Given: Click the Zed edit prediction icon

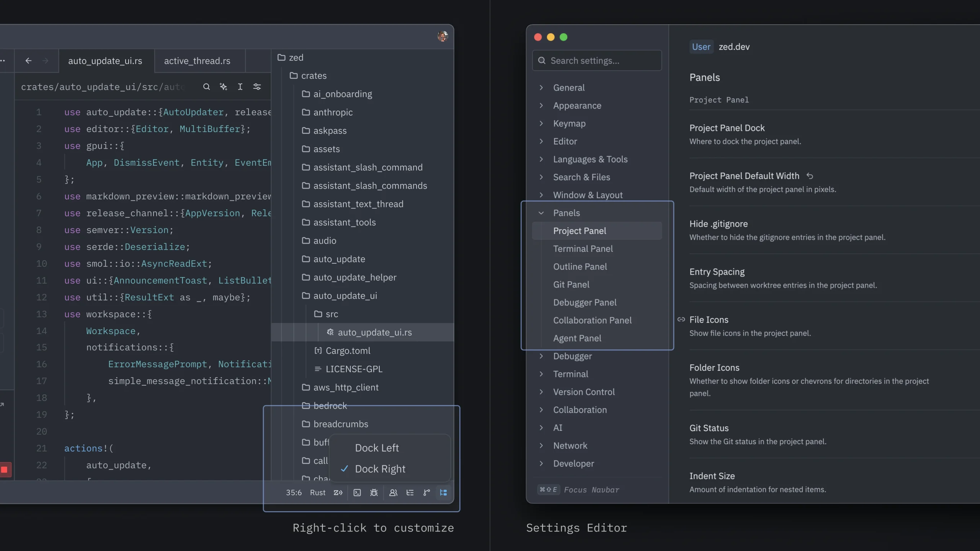Looking at the screenshot, I should tap(338, 492).
